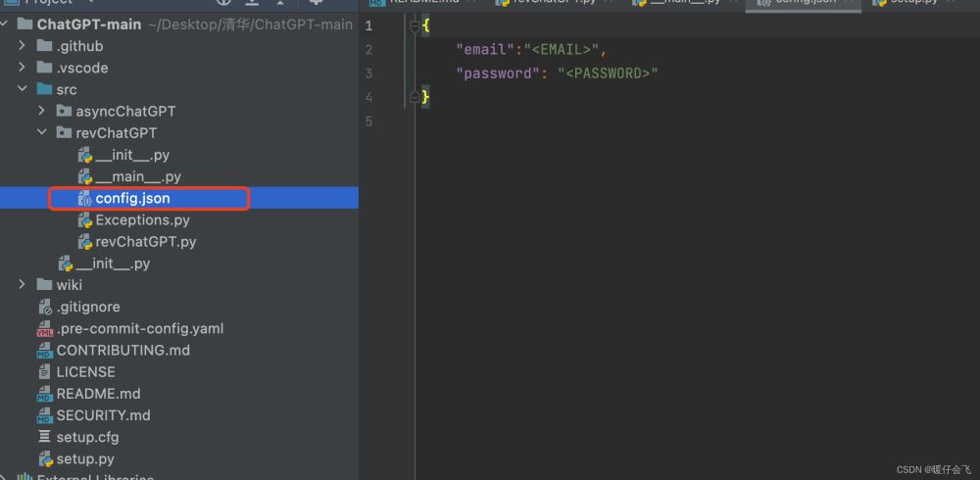
Task: Click line number 3 in the gutter
Action: [368, 73]
